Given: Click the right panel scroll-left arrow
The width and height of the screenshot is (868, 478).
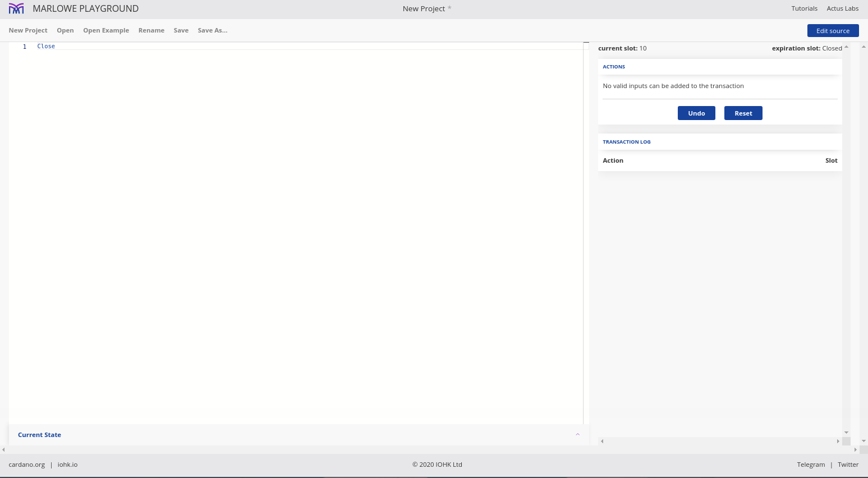Looking at the screenshot, I should pyautogui.click(x=602, y=442).
